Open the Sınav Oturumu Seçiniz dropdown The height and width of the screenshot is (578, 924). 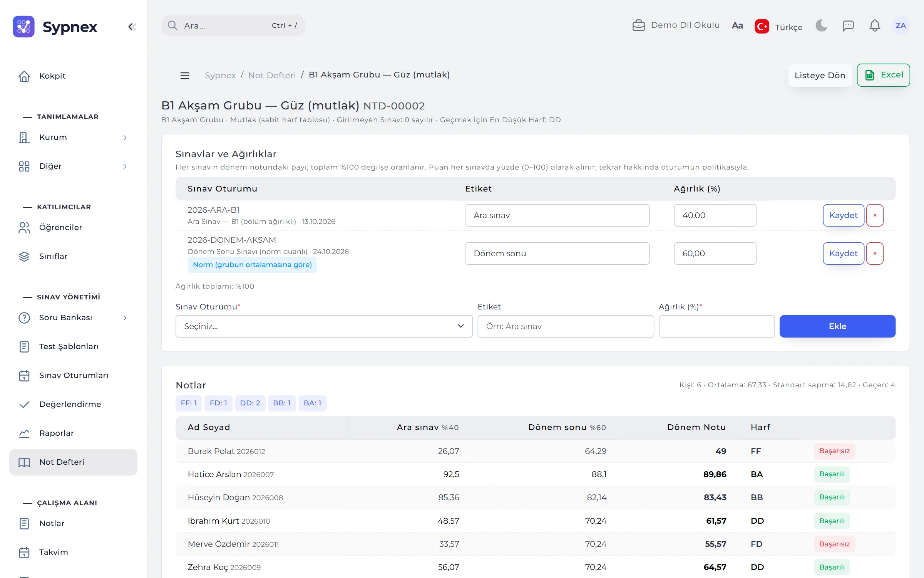click(324, 326)
